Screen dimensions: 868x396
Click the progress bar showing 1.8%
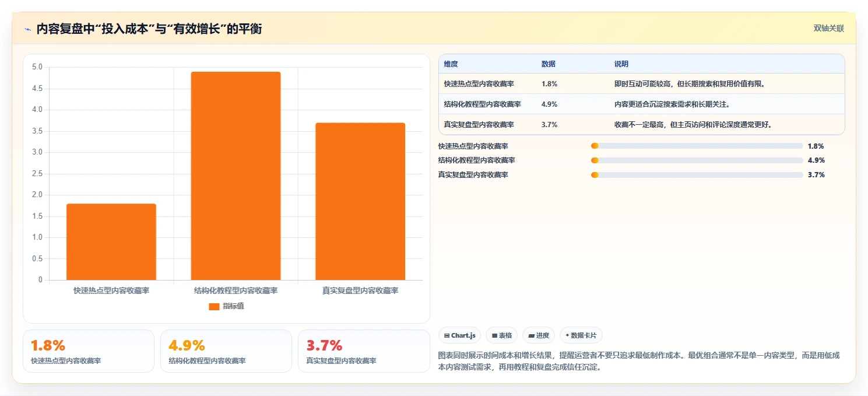[697, 146]
